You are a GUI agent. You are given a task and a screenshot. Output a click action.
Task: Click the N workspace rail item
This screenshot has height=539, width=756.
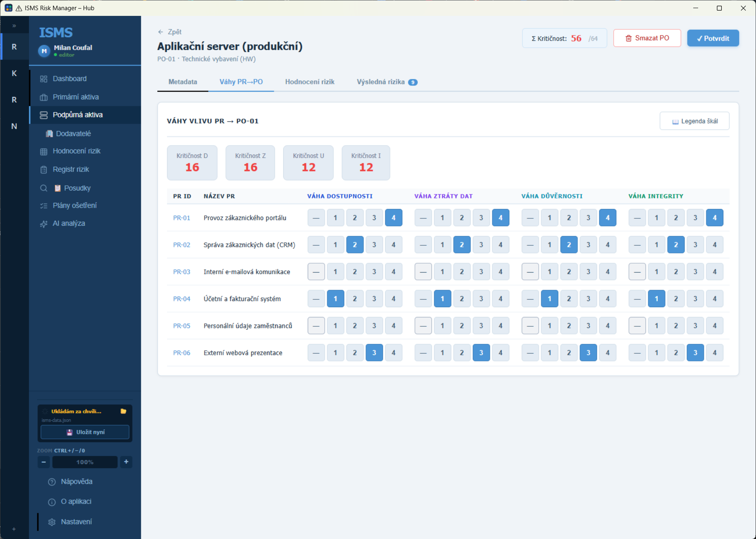14,126
